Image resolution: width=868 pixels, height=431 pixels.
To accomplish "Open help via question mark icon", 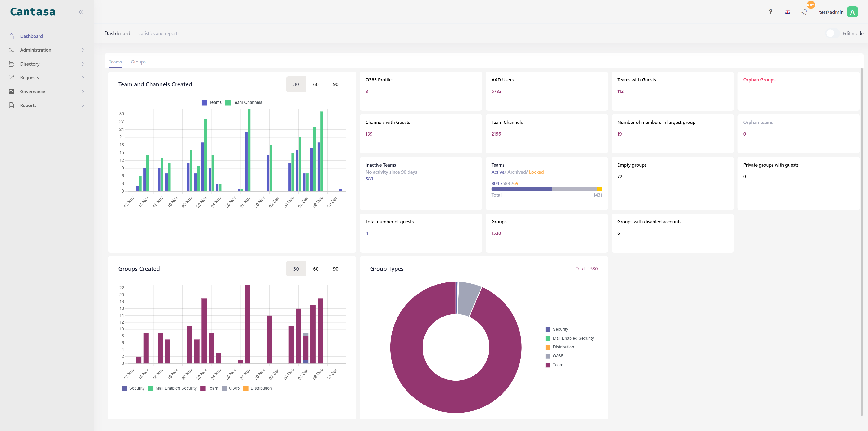I will pyautogui.click(x=770, y=12).
